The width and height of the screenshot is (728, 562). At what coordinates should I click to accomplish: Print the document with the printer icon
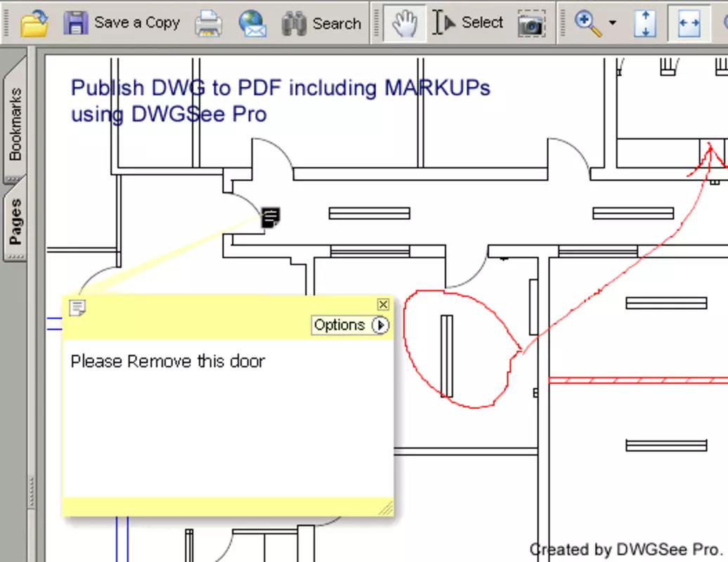tap(209, 23)
